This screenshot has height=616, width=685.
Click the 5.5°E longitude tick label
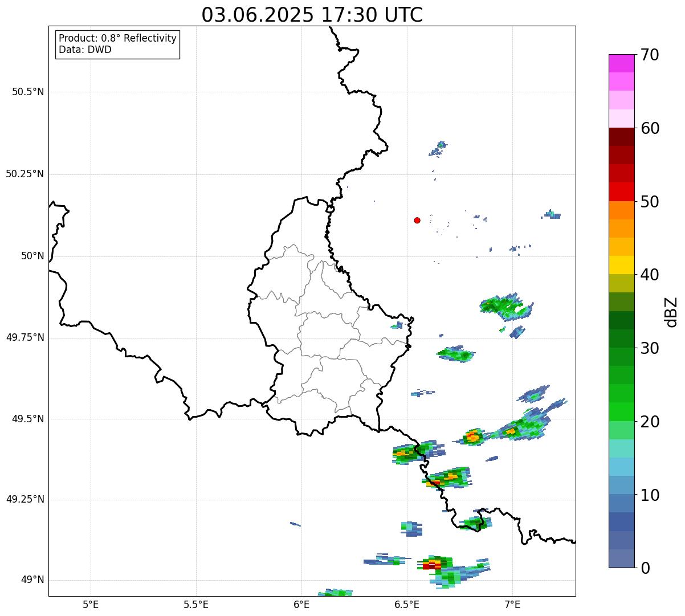pyautogui.click(x=196, y=605)
